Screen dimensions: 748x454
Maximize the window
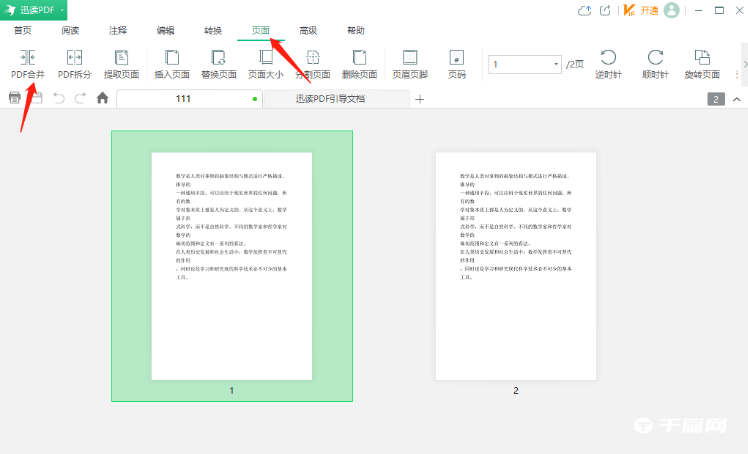tap(719, 10)
